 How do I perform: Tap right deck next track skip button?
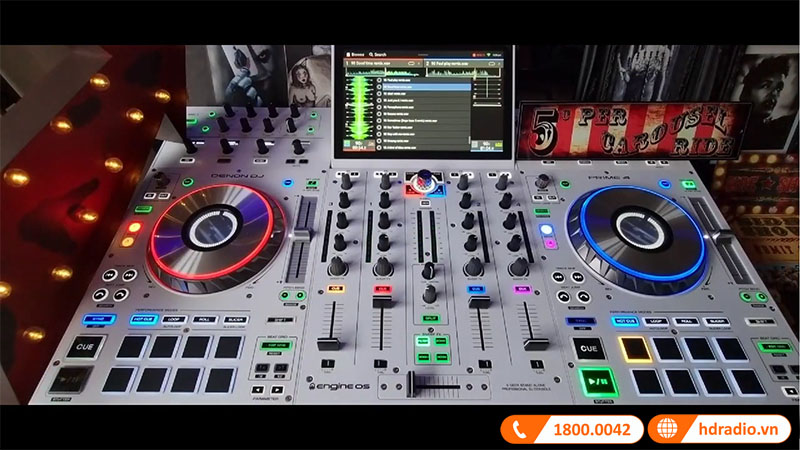point(578,277)
